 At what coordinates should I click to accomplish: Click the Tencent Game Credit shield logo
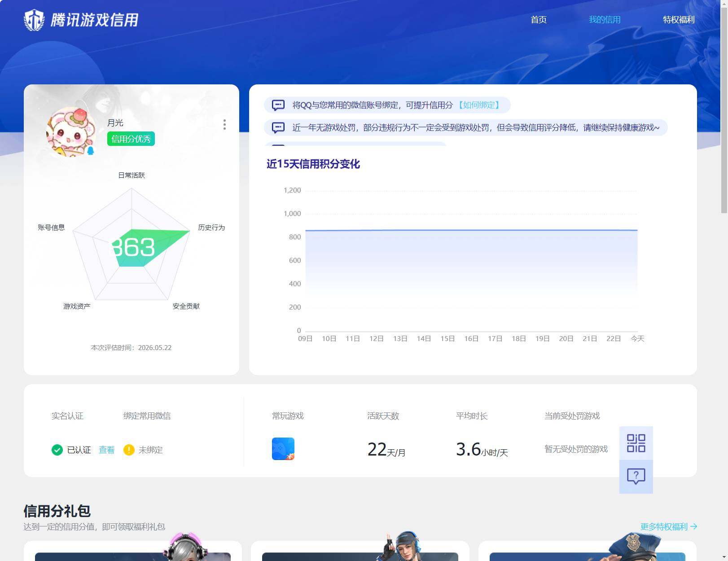pyautogui.click(x=34, y=20)
